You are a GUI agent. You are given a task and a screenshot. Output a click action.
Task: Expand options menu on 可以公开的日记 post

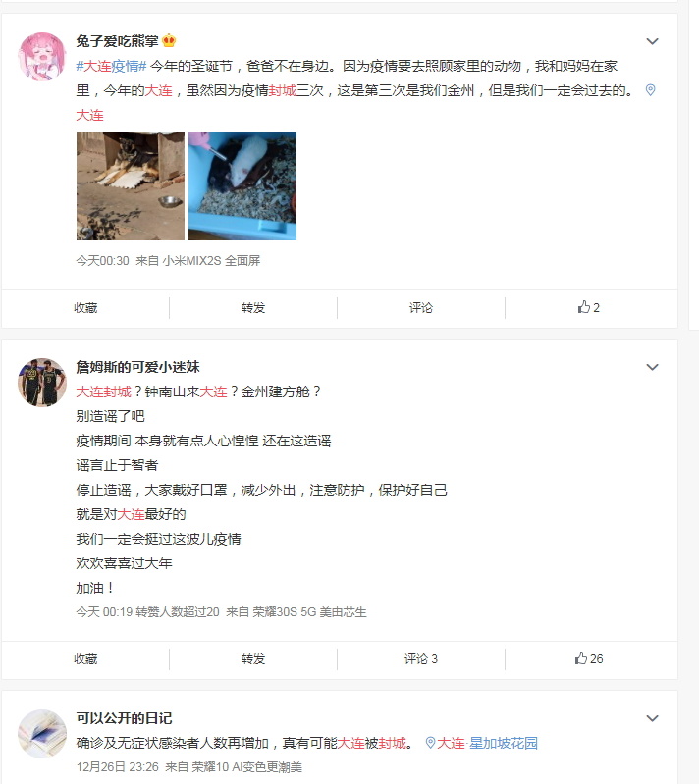coord(652,718)
